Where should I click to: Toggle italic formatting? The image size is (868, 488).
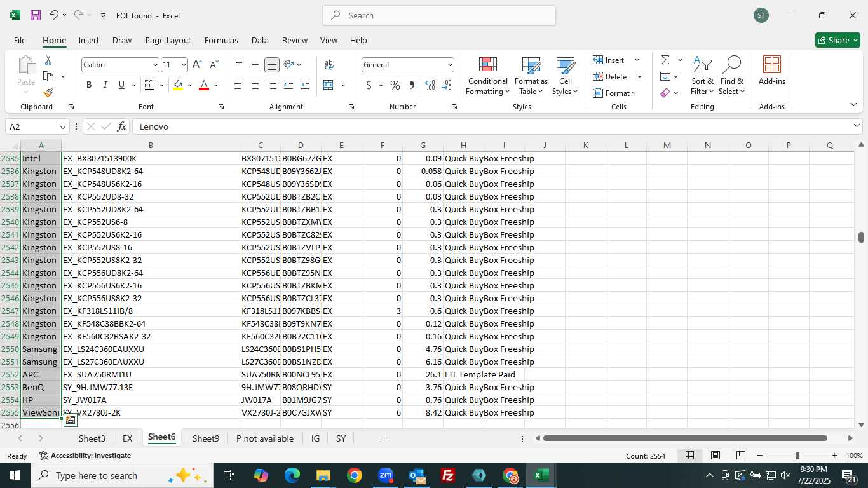click(105, 85)
